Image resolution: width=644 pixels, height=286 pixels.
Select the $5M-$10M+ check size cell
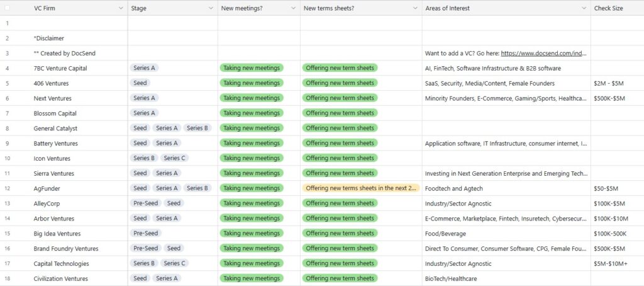pyautogui.click(x=618, y=263)
